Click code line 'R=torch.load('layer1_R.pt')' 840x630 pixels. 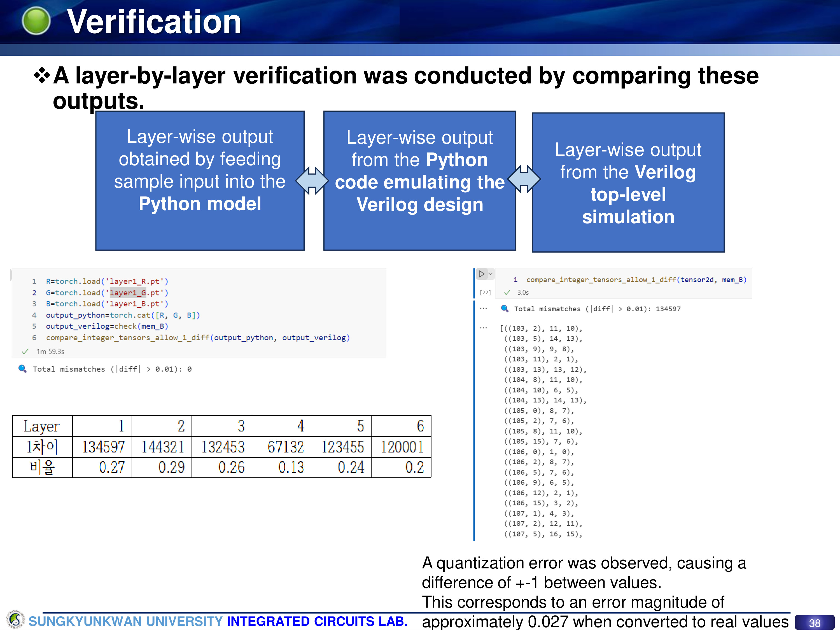click(107, 281)
